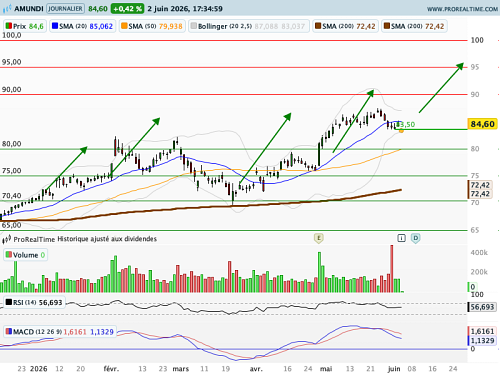Open first SMA (200) 72,42 legend
Screen dimensions: 500x375
(x=345, y=26)
